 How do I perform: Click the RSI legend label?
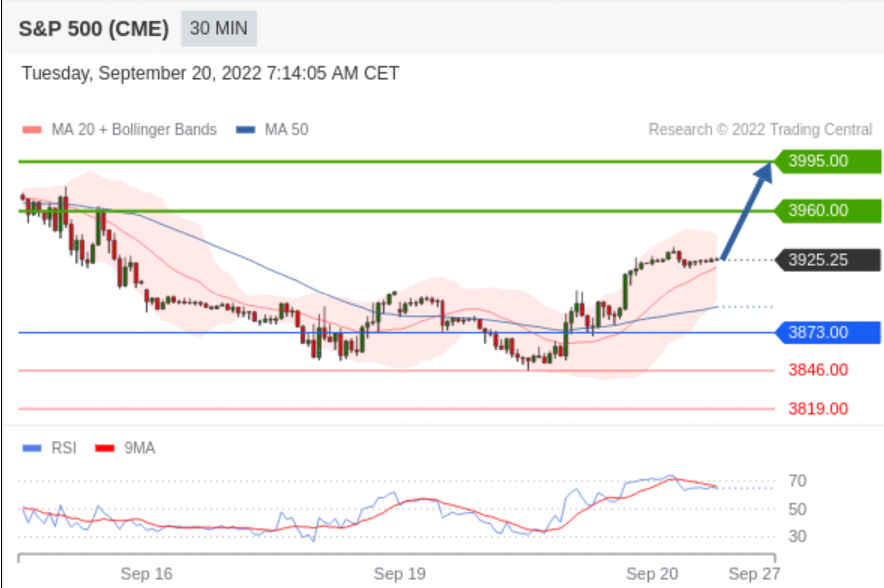(64, 448)
